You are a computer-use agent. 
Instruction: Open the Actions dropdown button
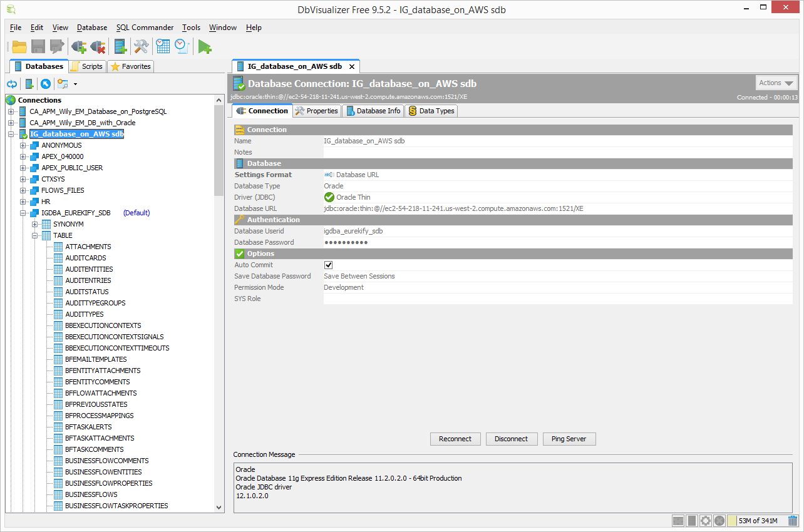click(x=776, y=83)
